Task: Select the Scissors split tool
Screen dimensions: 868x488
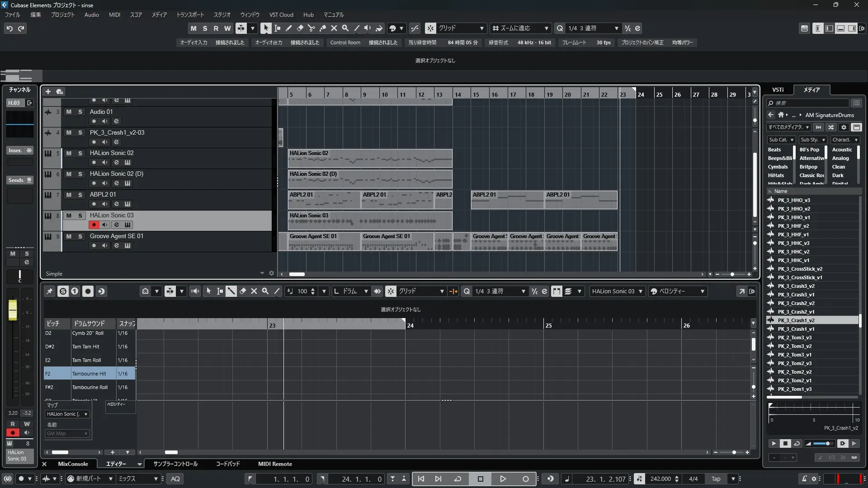Action: click(x=311, y=28)
